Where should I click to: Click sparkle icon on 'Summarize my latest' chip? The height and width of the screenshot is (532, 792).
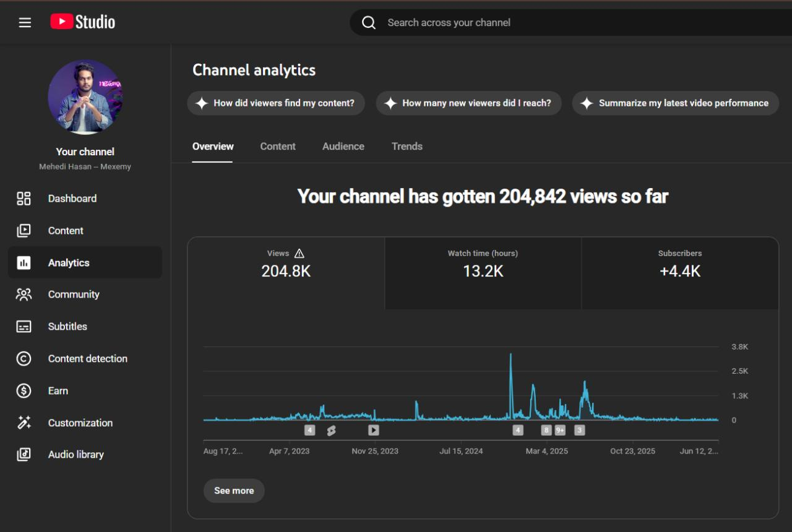(587, 103)
